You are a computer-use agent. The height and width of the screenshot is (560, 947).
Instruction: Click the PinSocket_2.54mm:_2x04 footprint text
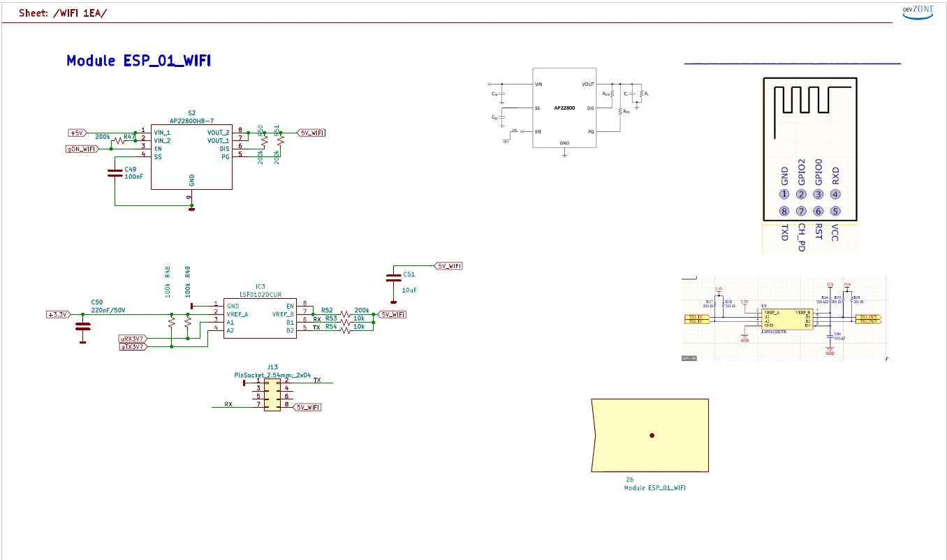(x=272, y=375)
